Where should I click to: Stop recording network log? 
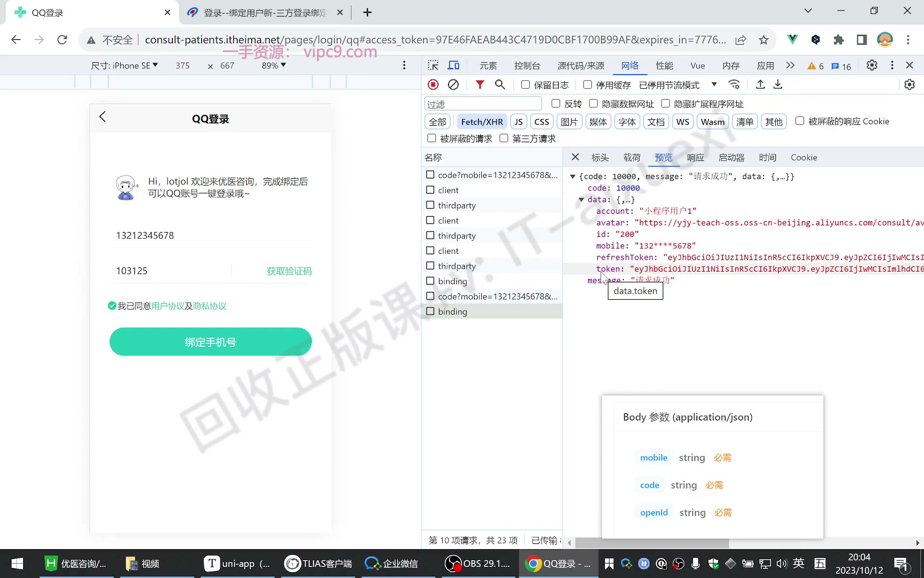tap(433, 85)
